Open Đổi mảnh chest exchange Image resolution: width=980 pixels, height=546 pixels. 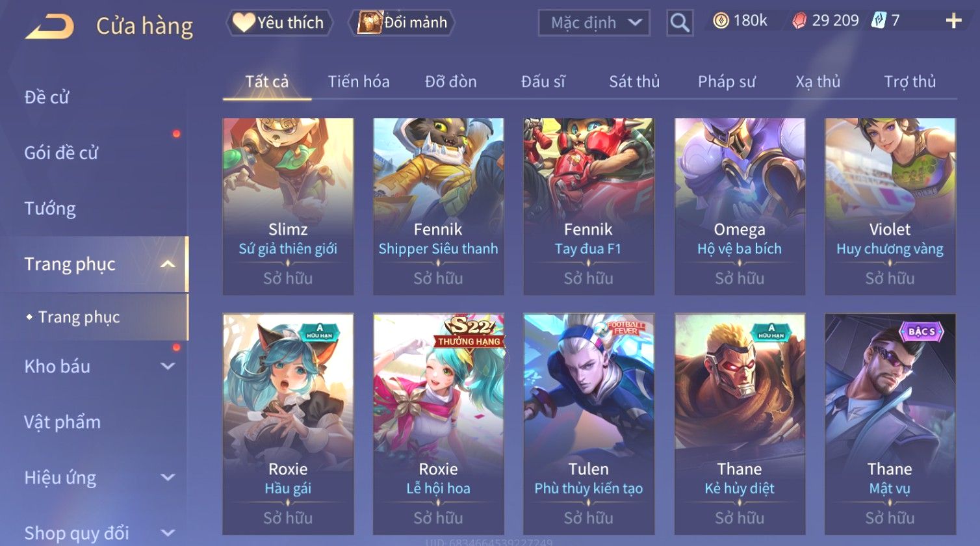click(x=402, y=23)
